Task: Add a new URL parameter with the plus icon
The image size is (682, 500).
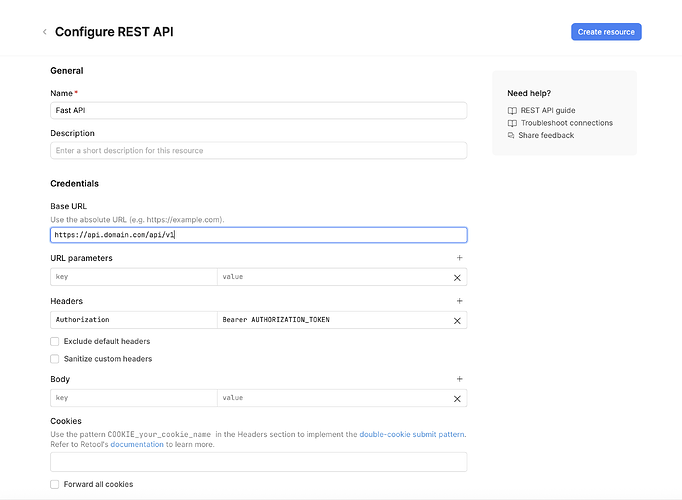Action: pos(459,258)
